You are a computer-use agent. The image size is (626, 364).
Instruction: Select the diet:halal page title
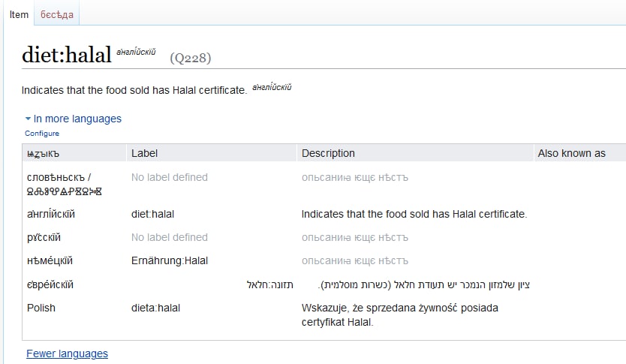(66, 55)
